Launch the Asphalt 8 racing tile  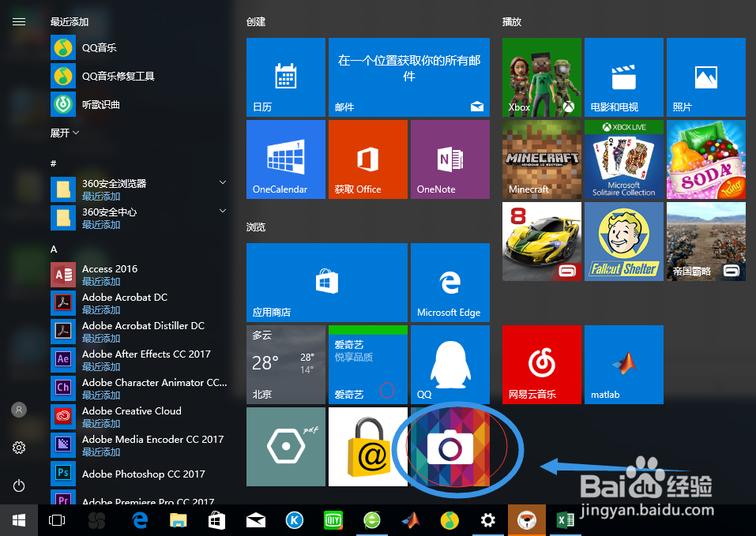(542, 242)
